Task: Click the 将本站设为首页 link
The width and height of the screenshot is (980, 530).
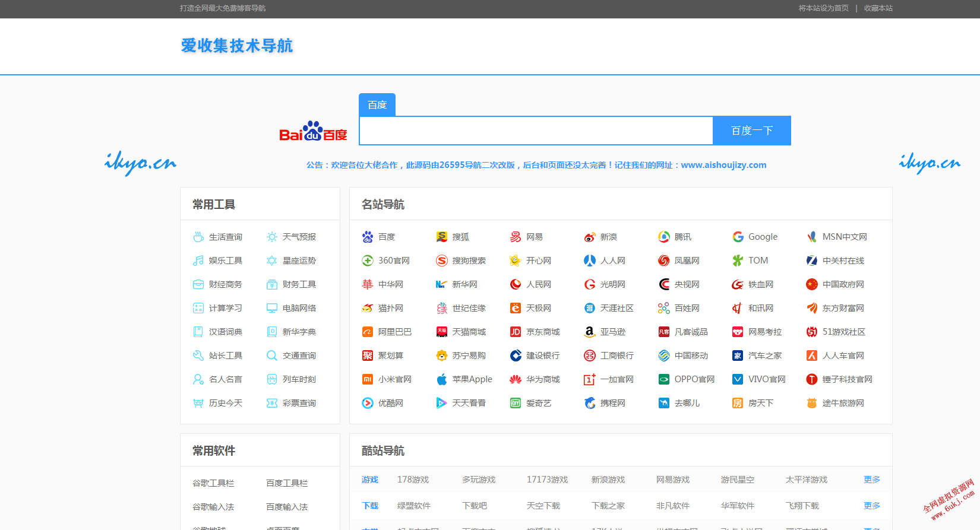Action: click(823, 8)
